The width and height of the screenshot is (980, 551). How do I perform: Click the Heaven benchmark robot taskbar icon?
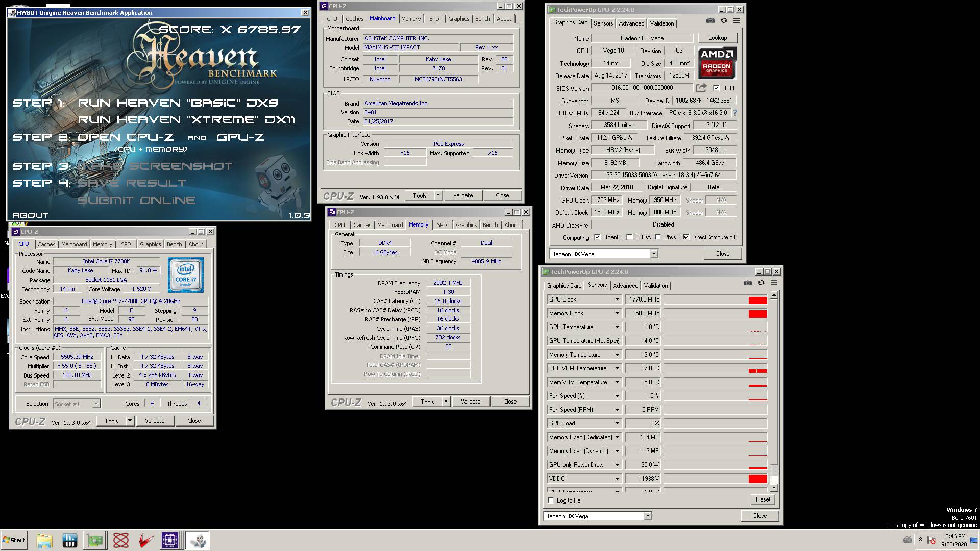pos(197,540)
